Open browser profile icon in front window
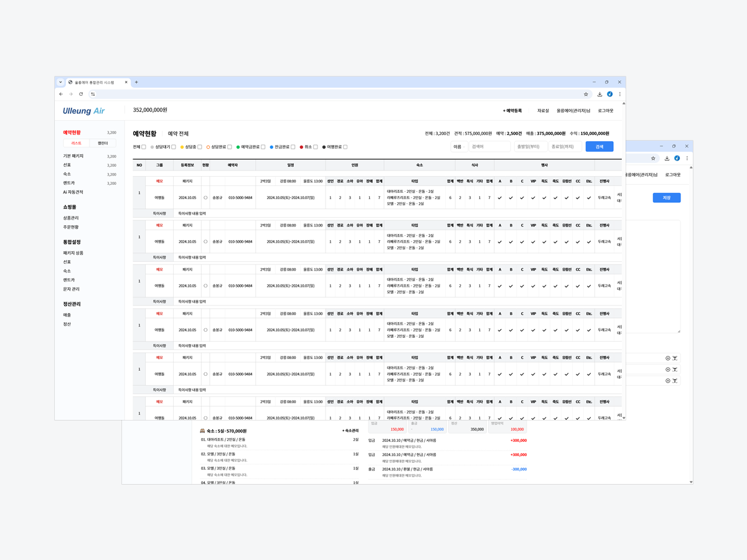Screen dimensions: 747x560 click(609, 94)
